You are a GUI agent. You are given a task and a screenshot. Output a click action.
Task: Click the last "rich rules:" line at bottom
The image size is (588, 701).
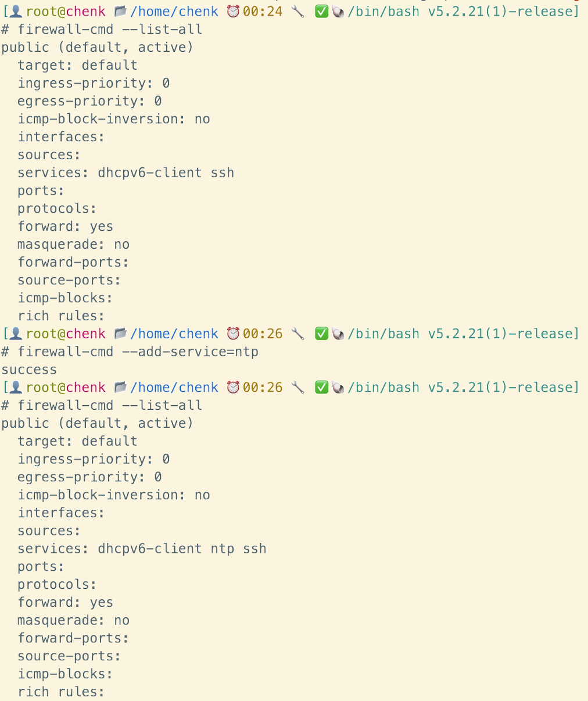[x=61, y=692]
